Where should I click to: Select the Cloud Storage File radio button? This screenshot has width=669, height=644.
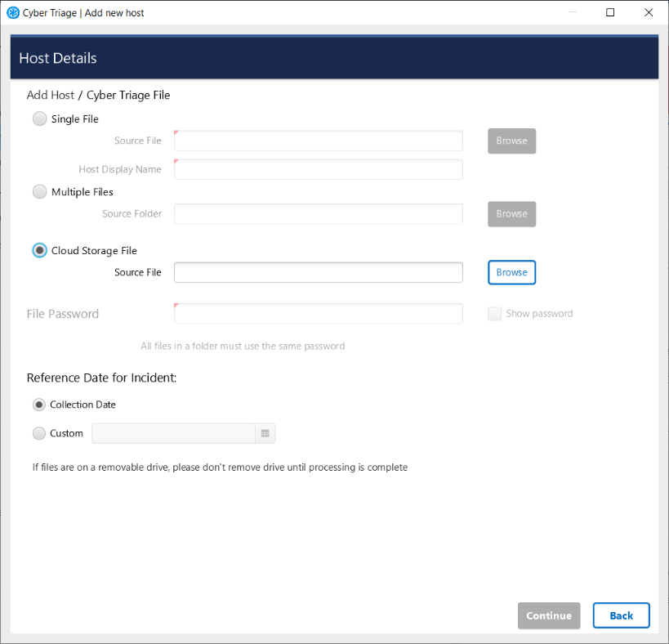pyautogui.click(x=39, y=250)
